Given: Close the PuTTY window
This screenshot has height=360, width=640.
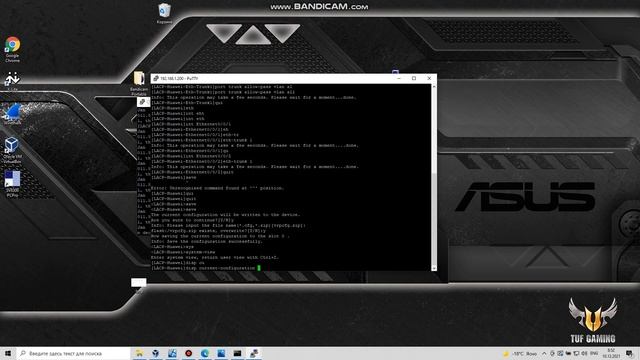Looking at the screenshot, I should click(x=429, y=78).
